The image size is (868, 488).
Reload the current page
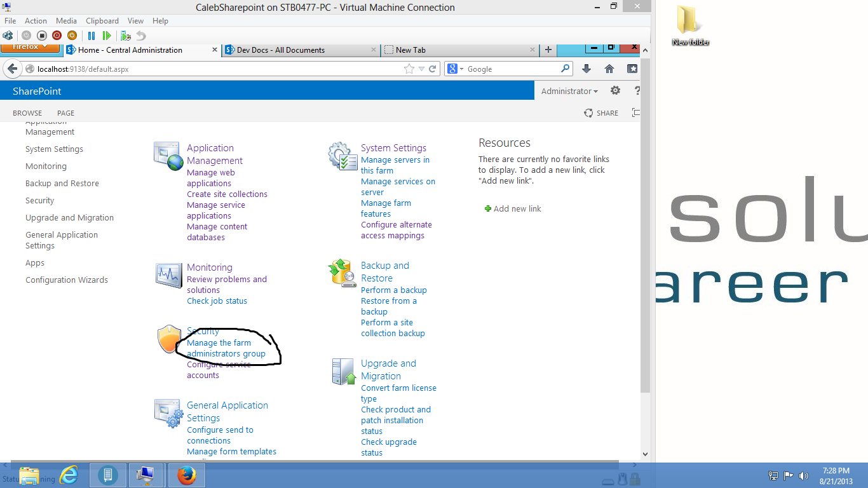point(433,69)
